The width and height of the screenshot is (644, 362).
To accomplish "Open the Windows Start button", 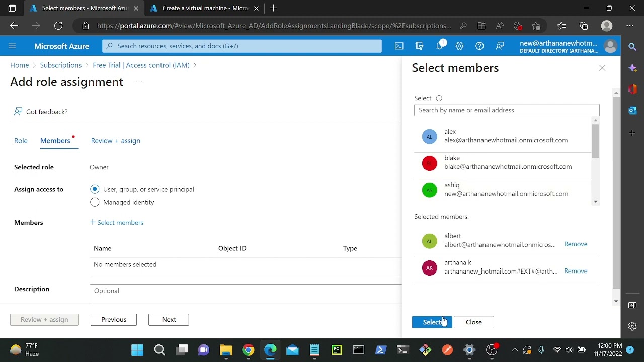I will pos(137,350).
